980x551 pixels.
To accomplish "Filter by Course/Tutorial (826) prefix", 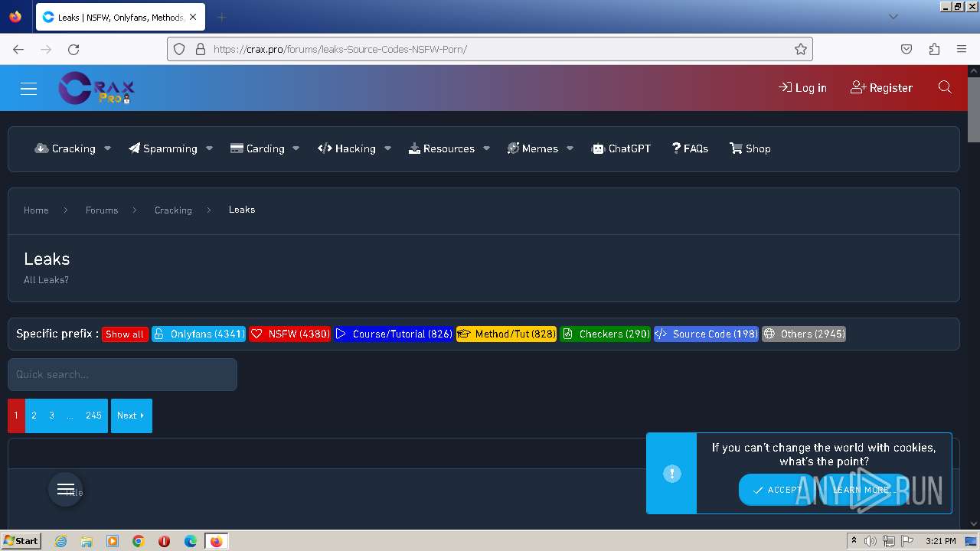I will [394, 334].
